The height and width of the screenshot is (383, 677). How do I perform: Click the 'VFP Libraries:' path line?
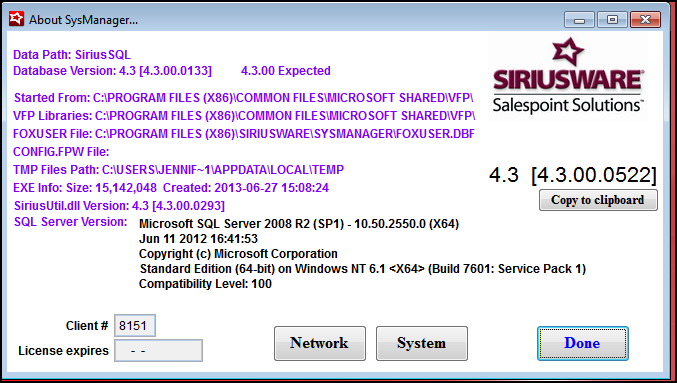pyautogui.click(x=244, y=116)
